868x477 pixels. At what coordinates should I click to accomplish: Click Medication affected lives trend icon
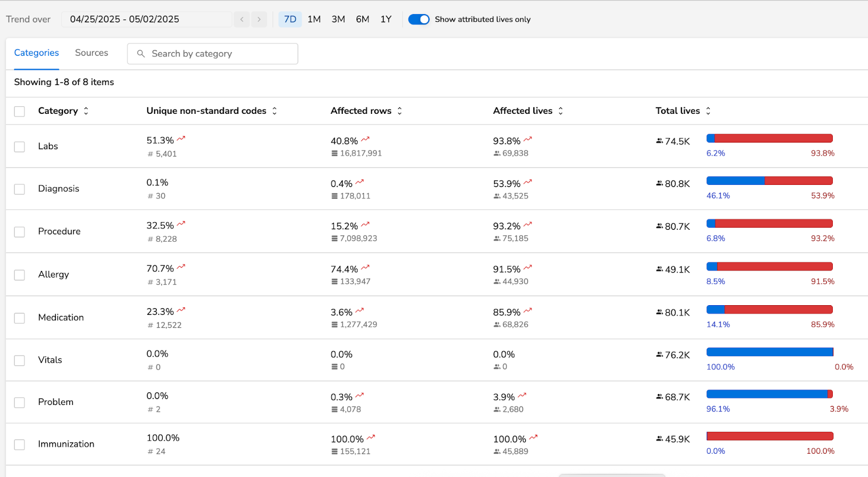pos(528,311)
